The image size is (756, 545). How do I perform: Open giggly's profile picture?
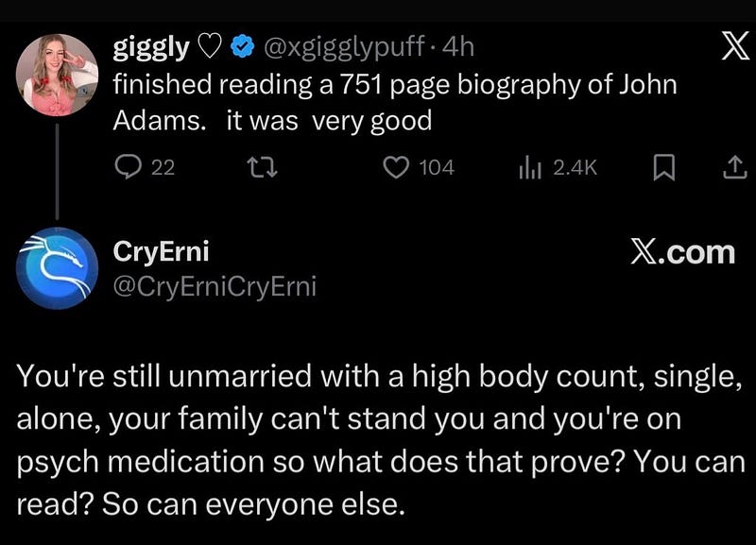coord(59,75)
